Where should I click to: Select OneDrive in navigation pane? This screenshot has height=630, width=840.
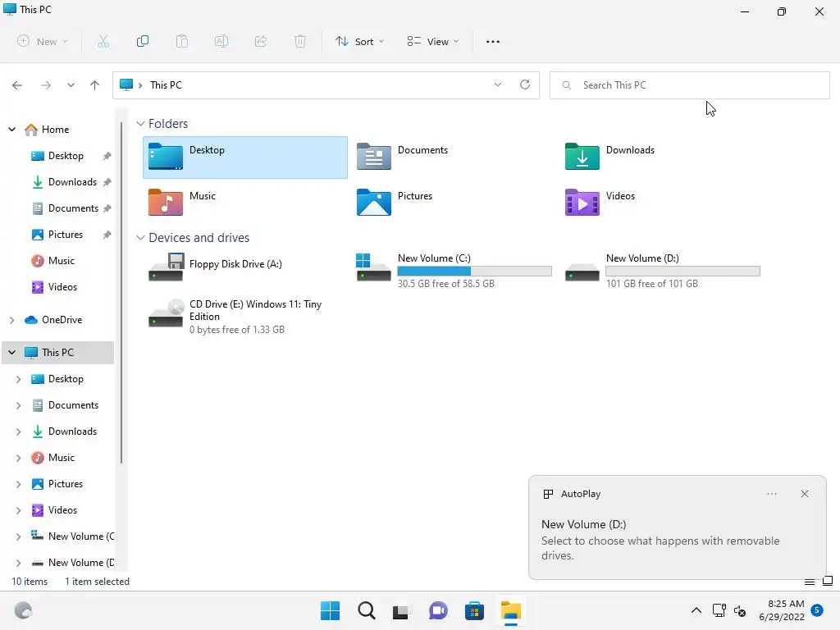(53, 320)
